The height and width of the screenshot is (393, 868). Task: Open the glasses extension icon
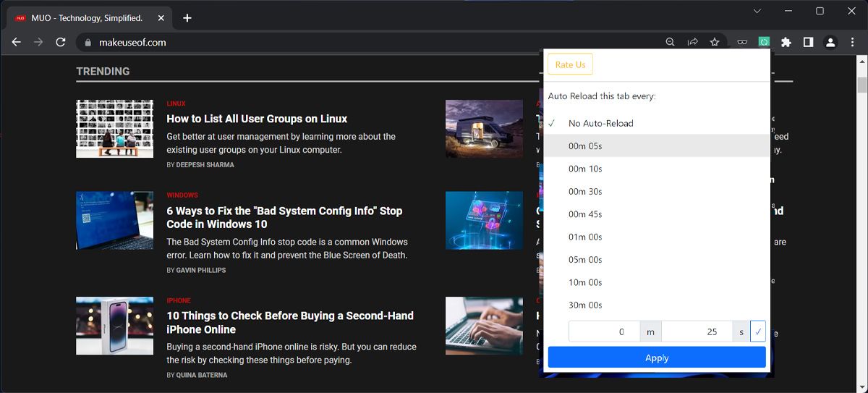742,42
